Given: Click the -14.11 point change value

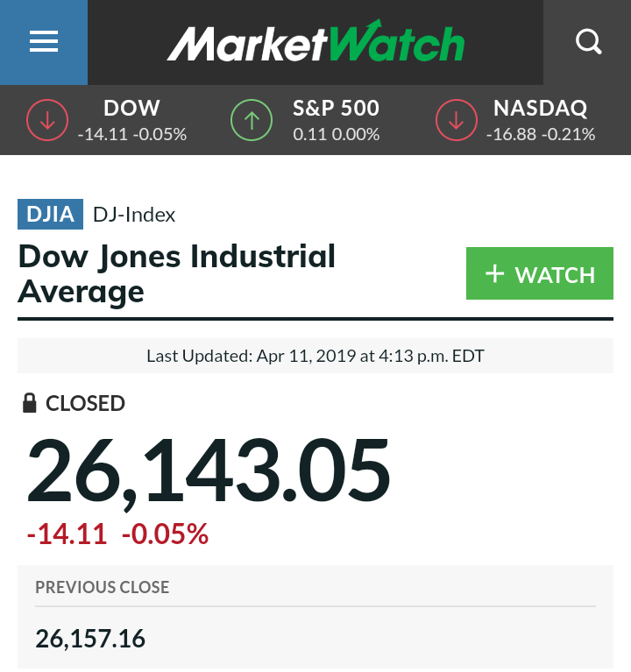Looking at the screenshot, I should point(67,534).
